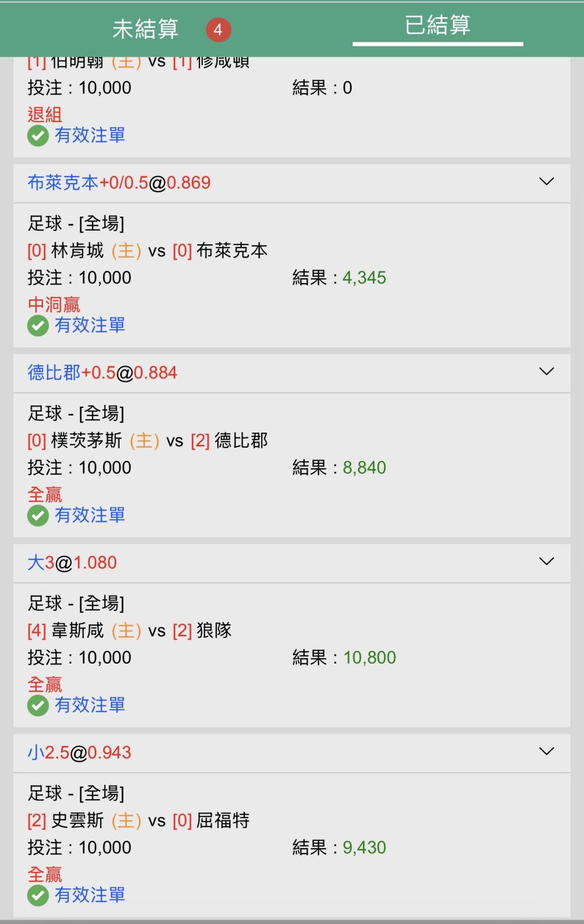Tap 有效注單 label under 林肯城 match
Screen dimensions: 584x924
click(x=90, y=325)
